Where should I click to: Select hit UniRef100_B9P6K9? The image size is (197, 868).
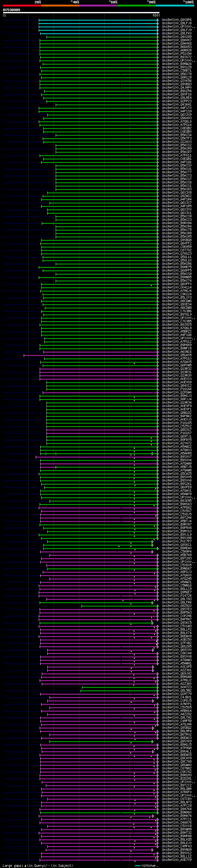point(177,345)
